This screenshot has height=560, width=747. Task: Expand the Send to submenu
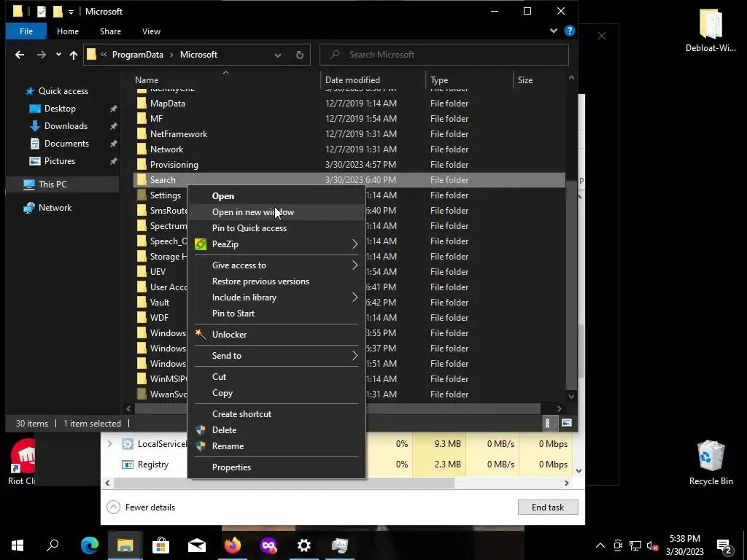[x=276, y=356]
